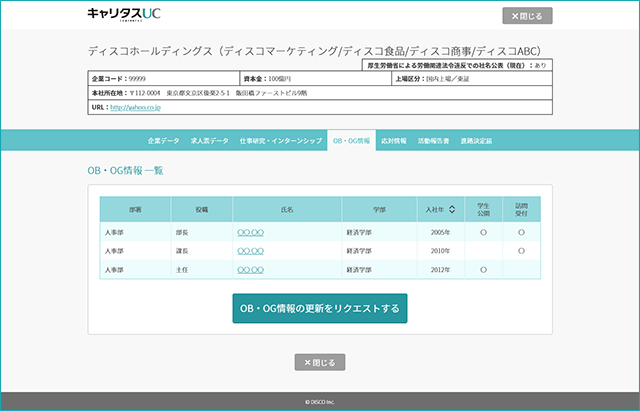Open the name link in the 主任 row

tap(250, 270)
